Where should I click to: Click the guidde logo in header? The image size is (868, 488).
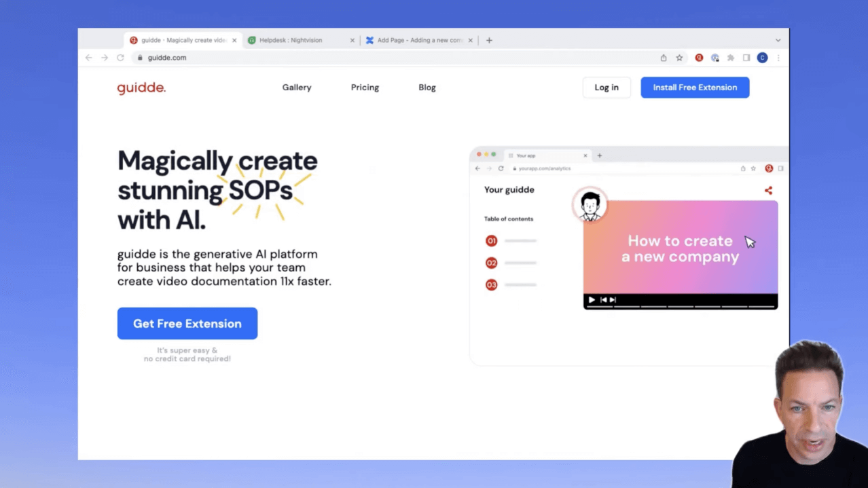coord(141,88)
